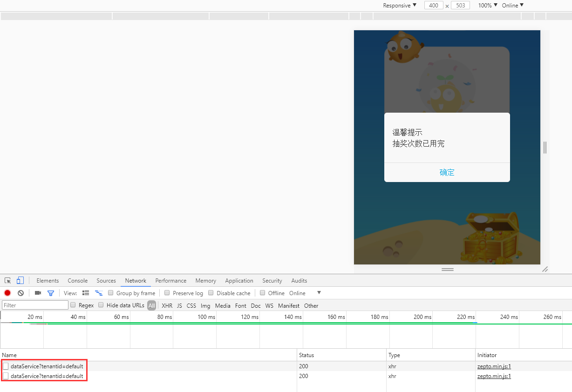Screen dimensions: 572x392
Task: Open the Responsive device dropdown
Action: 400,6
